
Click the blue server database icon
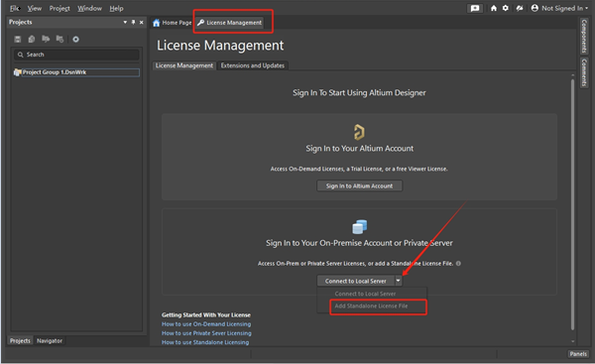[x=359, y=226]
